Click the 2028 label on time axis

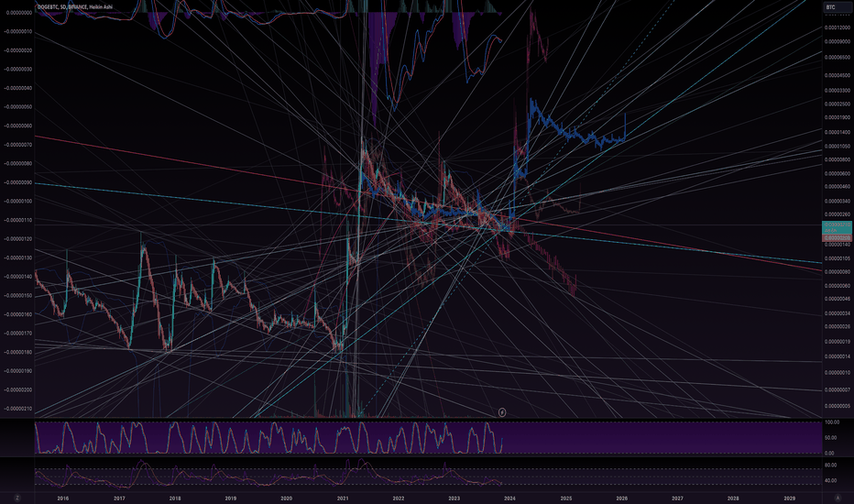point(733,498)
